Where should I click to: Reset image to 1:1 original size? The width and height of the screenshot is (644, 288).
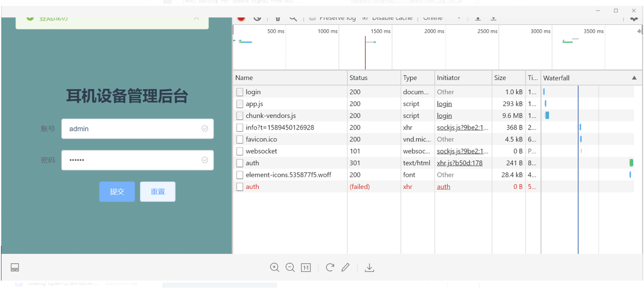(306, 268)
